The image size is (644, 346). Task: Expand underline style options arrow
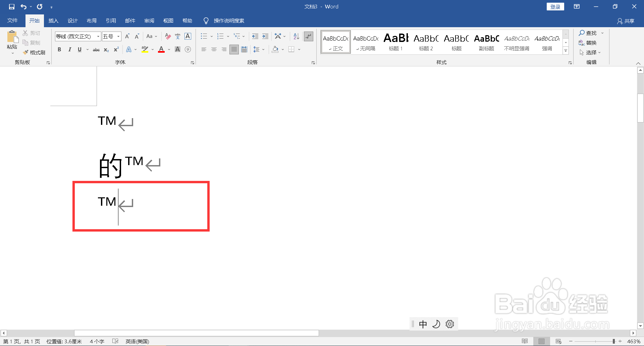point(88,49)
